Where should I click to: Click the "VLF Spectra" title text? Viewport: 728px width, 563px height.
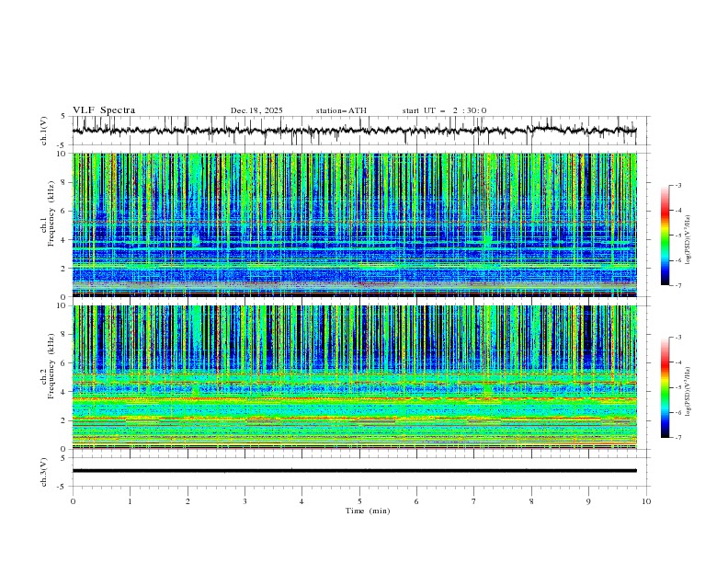(x=104, y=110)
